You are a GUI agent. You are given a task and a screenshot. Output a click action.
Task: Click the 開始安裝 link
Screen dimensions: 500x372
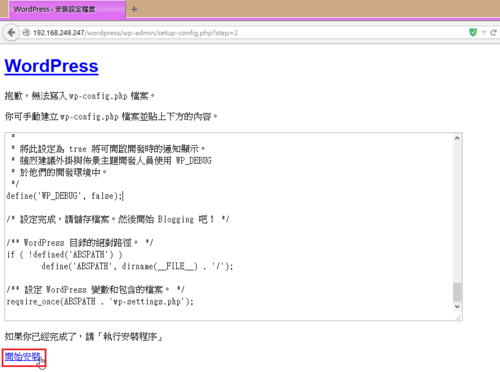click(23, 356)
